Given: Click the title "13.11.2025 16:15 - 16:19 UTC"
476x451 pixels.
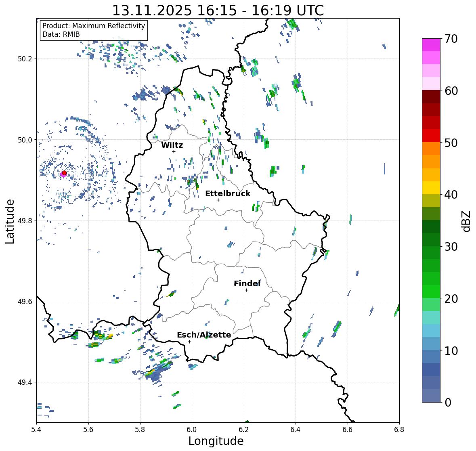Looking at the screenshot, I should pos(218,10).
